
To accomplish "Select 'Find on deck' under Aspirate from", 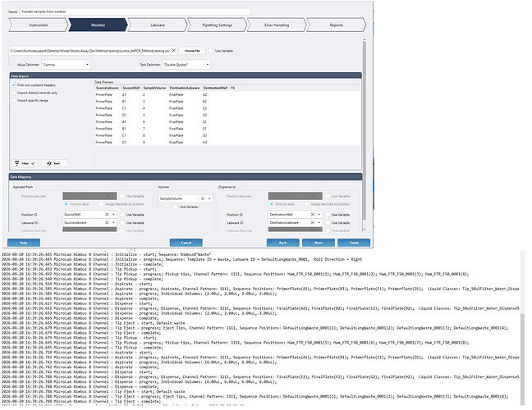I will [x=66, y=204].
